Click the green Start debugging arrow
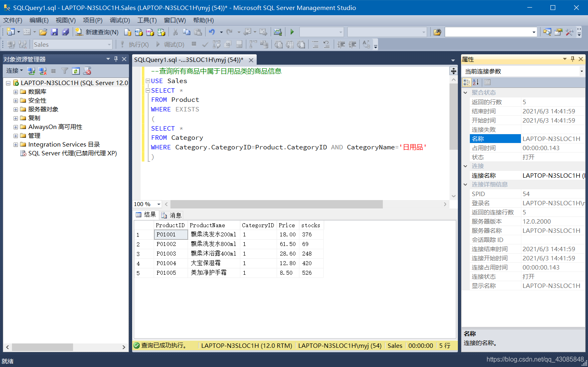588x367 pixels. click(292, 32)
